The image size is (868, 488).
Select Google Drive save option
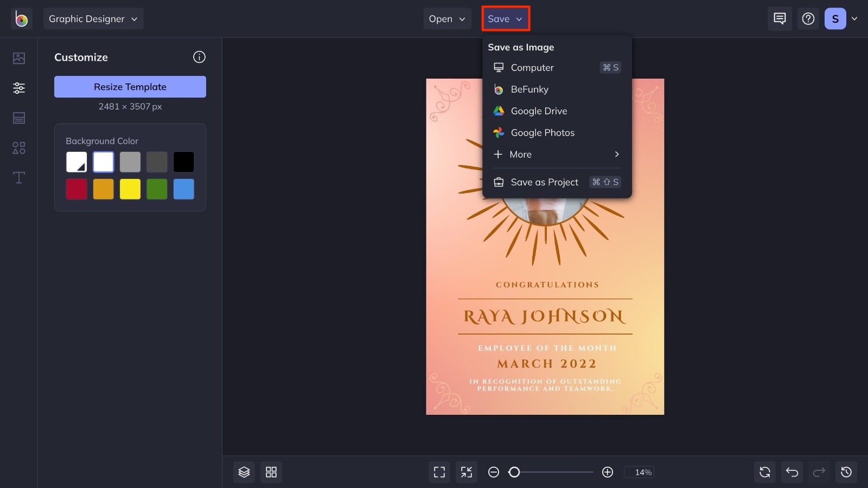click(538, 111)
